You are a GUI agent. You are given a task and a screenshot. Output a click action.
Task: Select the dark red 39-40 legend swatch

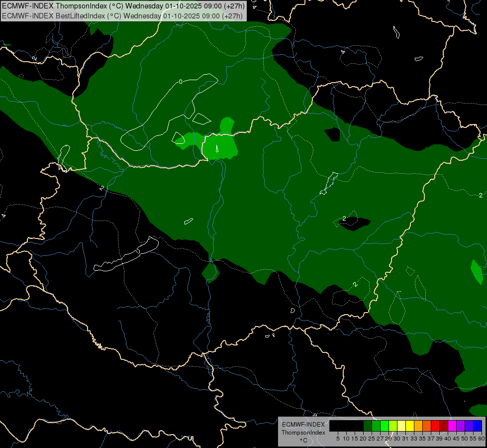point(444,426)
